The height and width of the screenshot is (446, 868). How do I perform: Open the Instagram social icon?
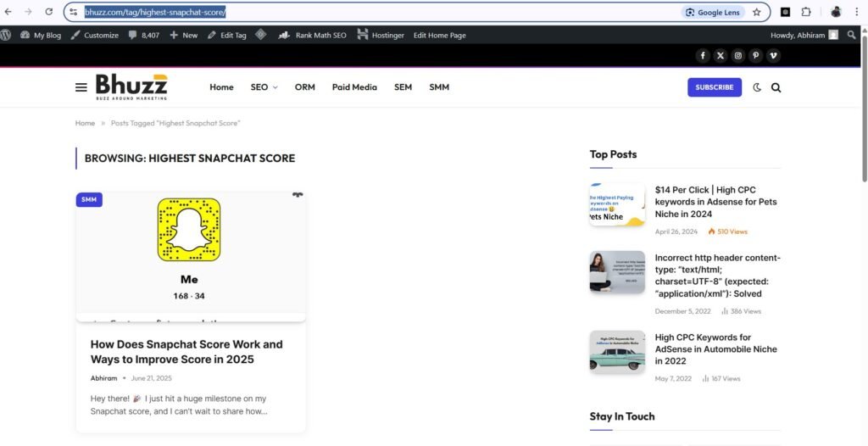[738, 55]
